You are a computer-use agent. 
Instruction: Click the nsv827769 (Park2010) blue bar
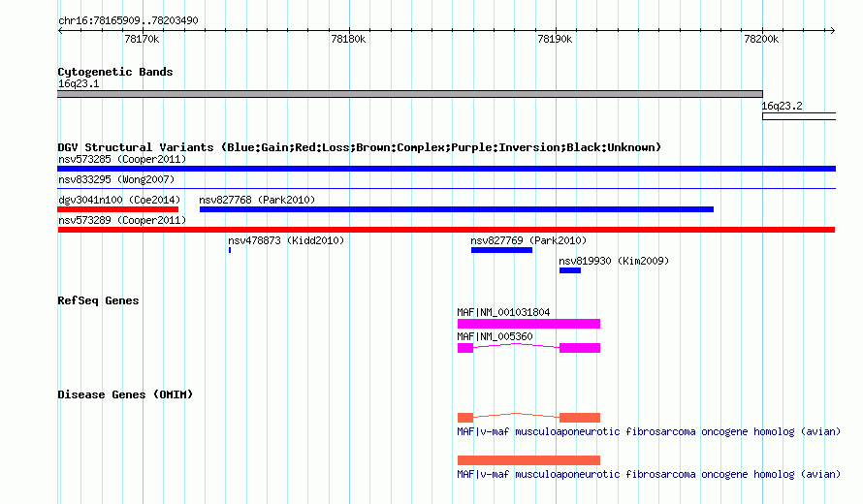pos(501,250)
